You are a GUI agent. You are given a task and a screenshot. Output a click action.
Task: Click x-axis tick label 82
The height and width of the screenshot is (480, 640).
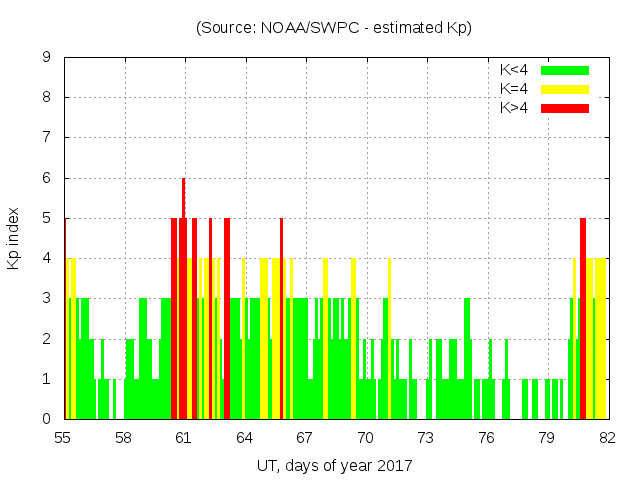606,438
